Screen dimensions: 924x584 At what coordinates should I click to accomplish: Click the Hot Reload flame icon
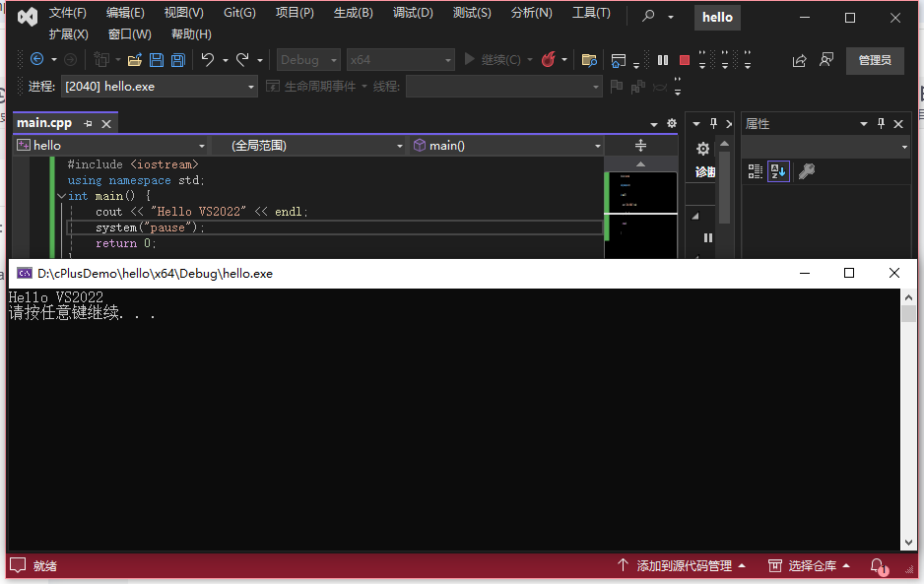pyautogui.click(x=548, y=59)
